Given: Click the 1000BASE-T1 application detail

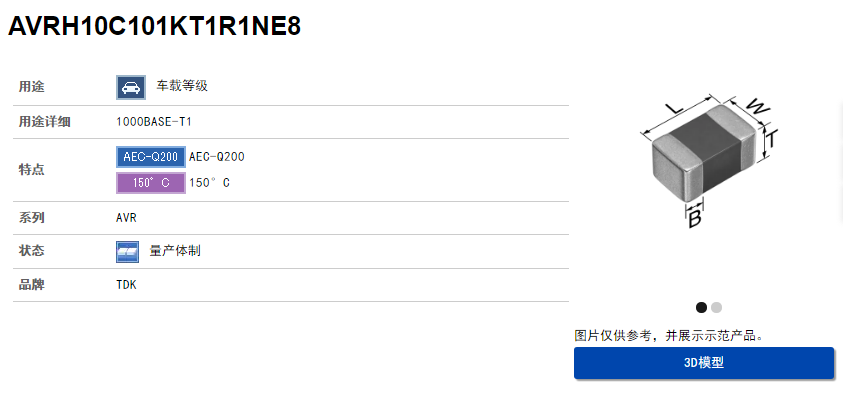Looking at the screenshot, I should click(x=154, y=122).
